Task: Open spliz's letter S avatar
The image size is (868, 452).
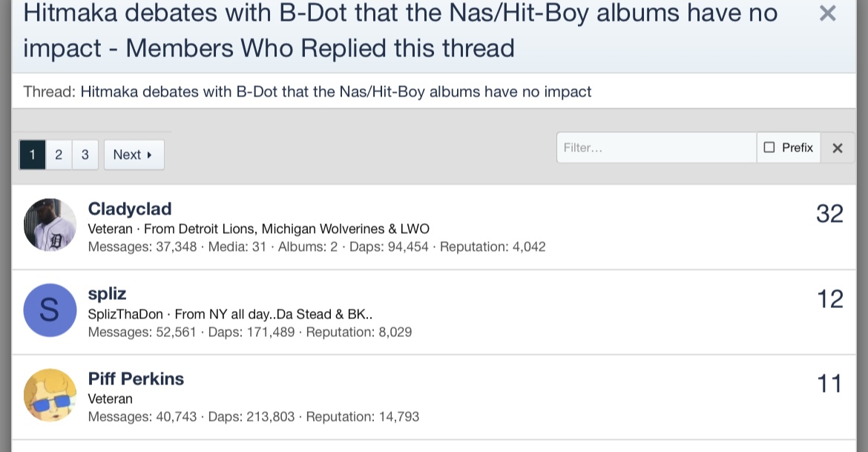Action: pos(50,309)
